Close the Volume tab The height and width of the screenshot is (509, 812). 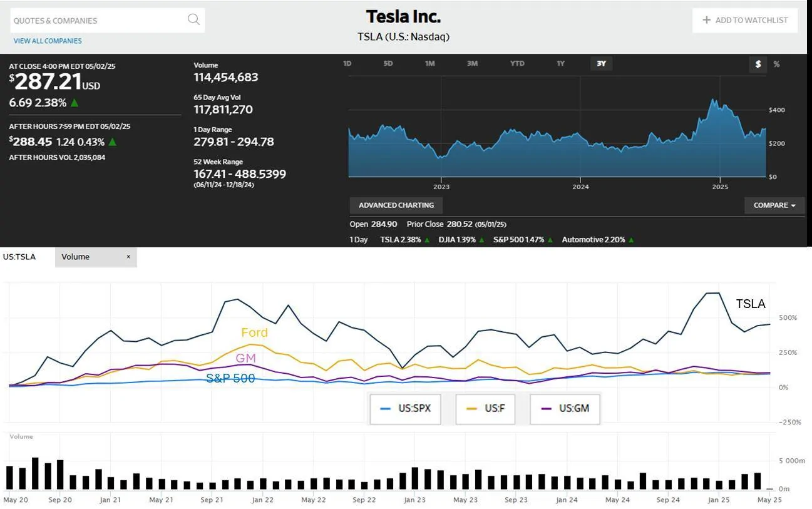coord(128,257)
